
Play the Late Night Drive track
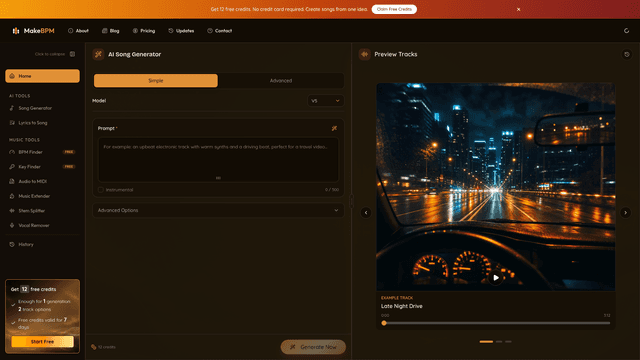(x=496, y=278)
